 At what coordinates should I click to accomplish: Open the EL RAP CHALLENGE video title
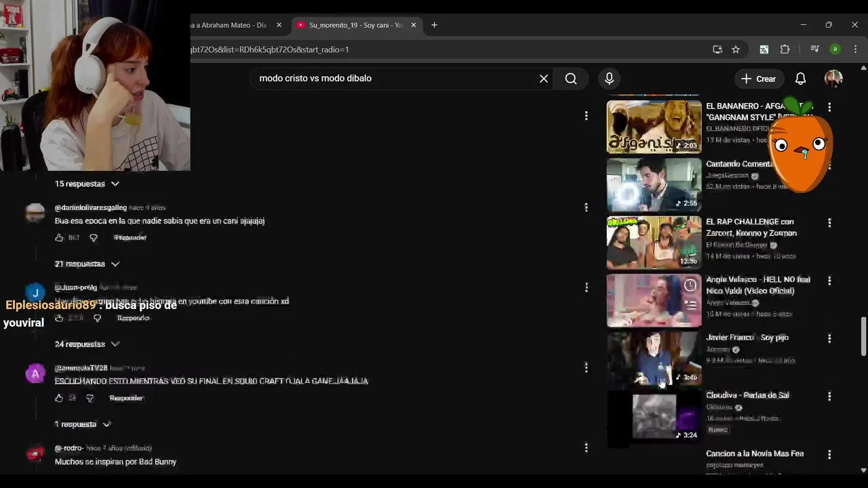point(751,227)
